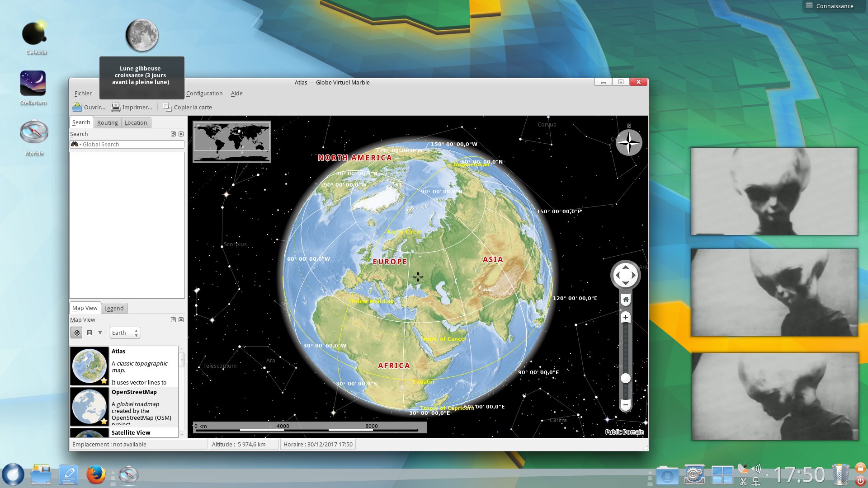
Task: Open the Configuration menu
Action: click(204, 94)
